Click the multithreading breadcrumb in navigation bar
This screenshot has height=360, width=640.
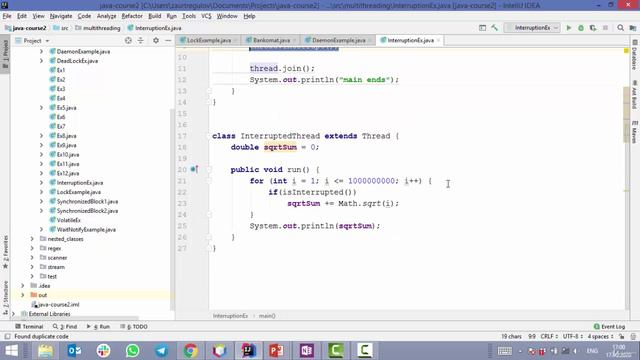tap(102, 28)
